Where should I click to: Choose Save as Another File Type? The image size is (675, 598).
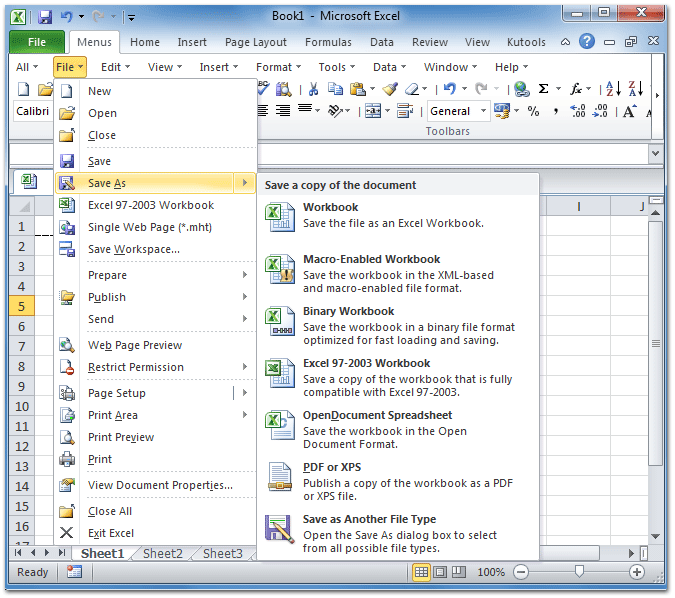point(369,519)
